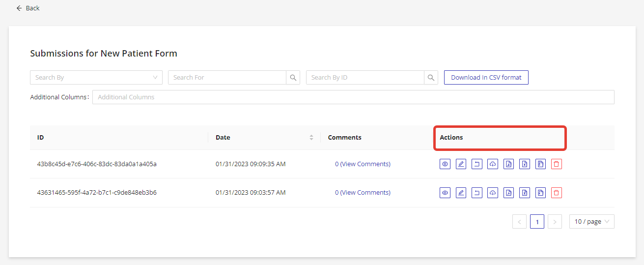Delete the first submission ending in a405a
Image resolution: width=644 pixels, height=265 pixels.
pyautogui.click(x=556, y=164)
